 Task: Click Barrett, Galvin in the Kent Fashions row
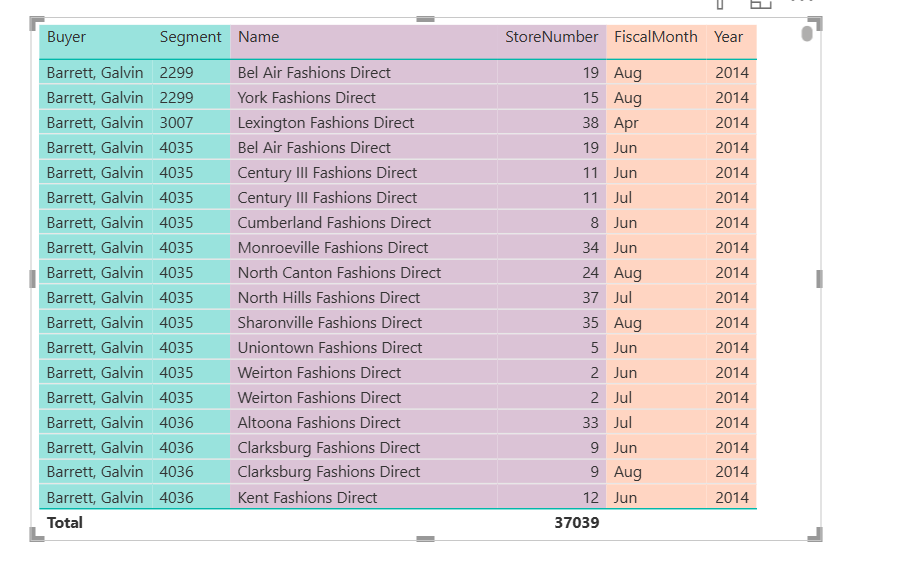coord(95,498)
